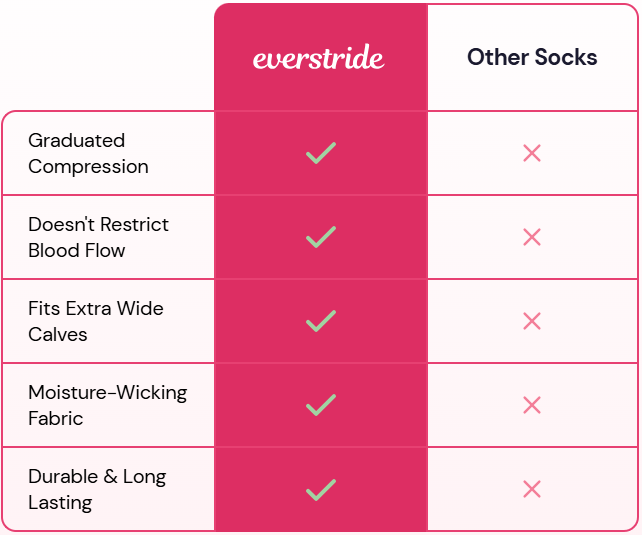Click the Other Socks X for Moisture-Wicking Fabric
The height and width of the screenshot is (535, 642).
click(532, 405)
